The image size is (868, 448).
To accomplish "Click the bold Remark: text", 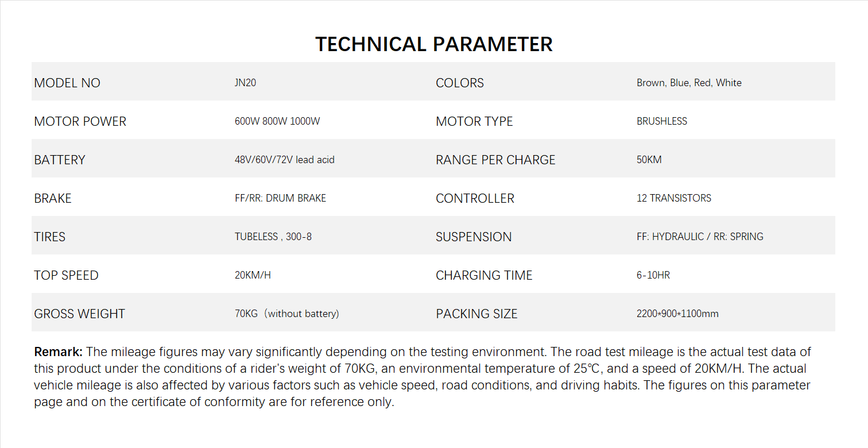I will pos(59,352).
